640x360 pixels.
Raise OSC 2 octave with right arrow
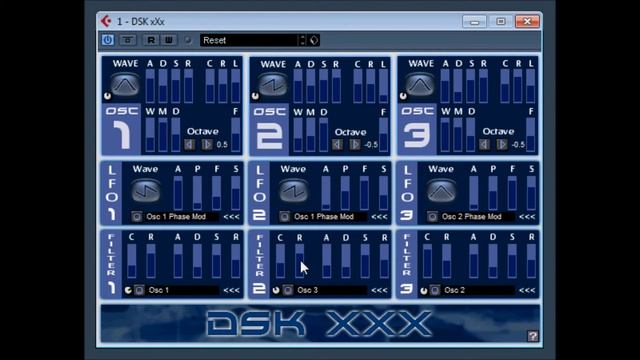point(355,144)
